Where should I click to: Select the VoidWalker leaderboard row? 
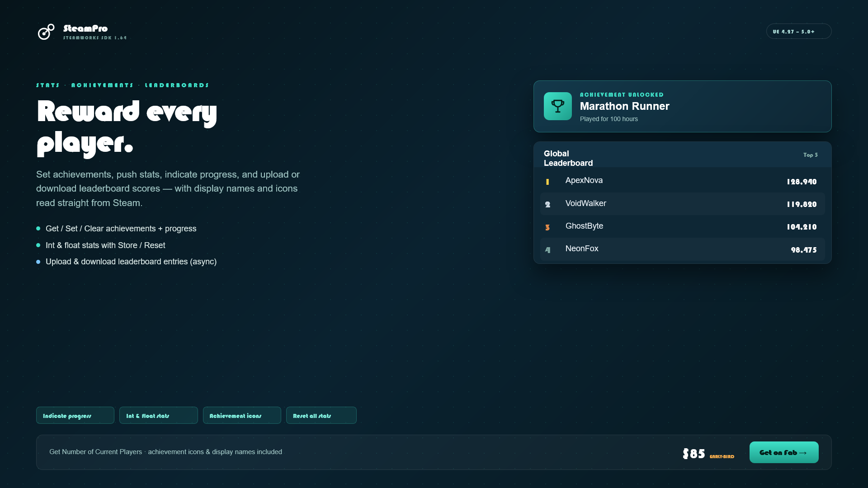click(x=682, y=204)
